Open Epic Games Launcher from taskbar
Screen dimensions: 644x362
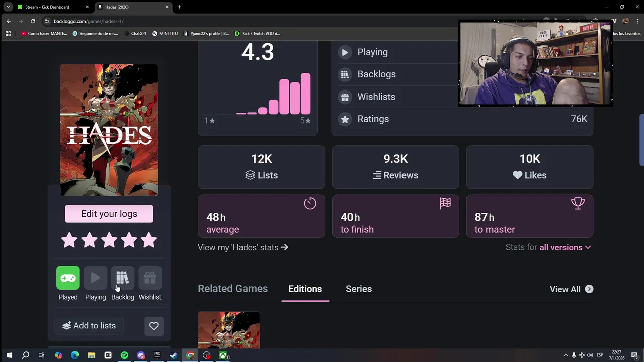point(157,355)
